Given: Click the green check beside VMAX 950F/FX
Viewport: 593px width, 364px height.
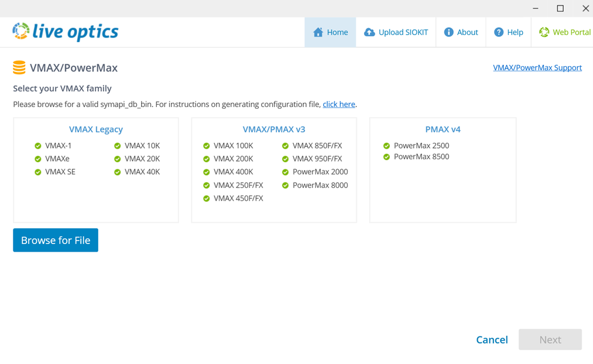Looking at the screenshot, I should click(x=285, y=159).
